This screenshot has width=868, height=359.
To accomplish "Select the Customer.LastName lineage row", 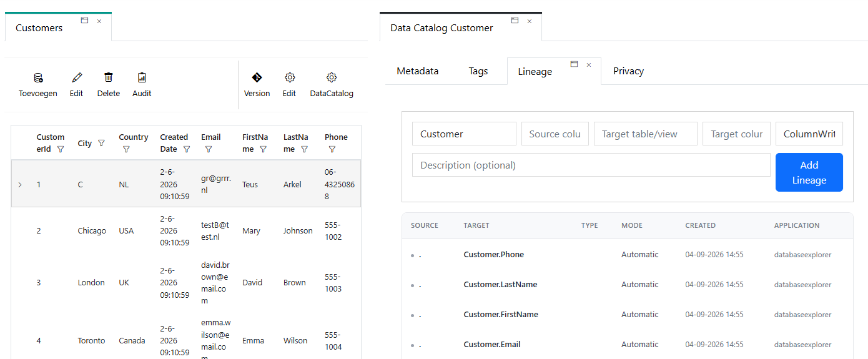I will [627, 285].
